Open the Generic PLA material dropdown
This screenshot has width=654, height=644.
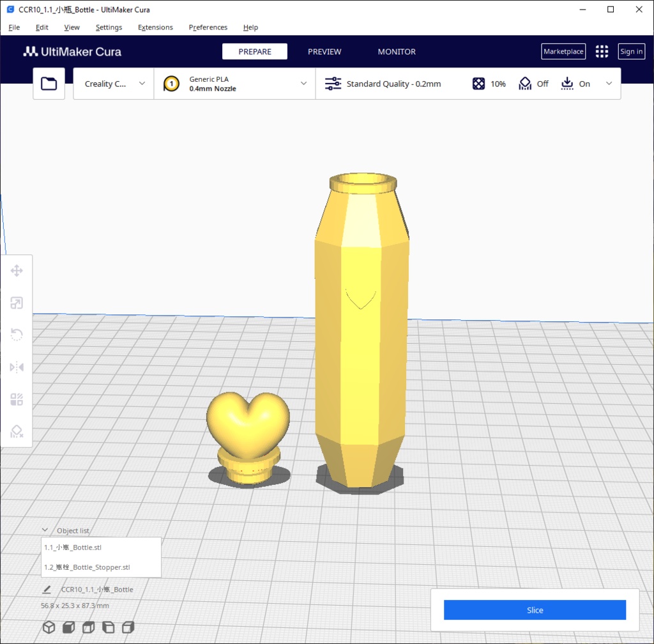coord(234,83)
